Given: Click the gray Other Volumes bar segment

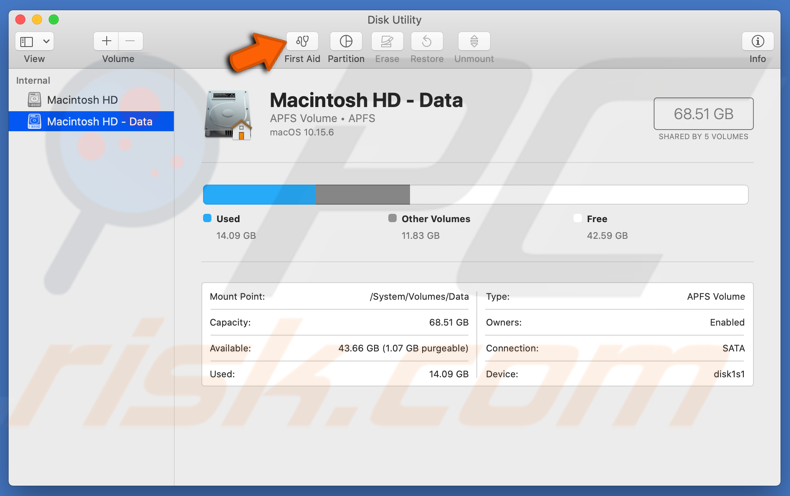Looking at the screenshot, I should click(363, 195).
